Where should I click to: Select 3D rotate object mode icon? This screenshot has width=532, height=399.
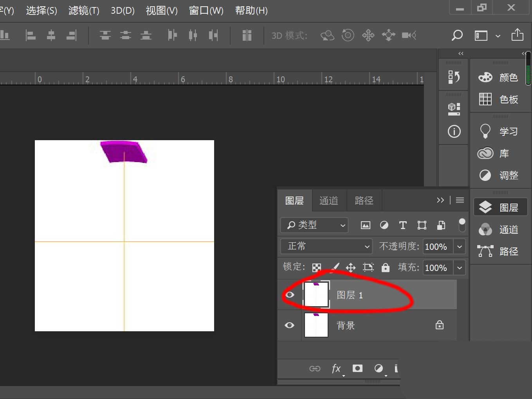pos(327,35)
